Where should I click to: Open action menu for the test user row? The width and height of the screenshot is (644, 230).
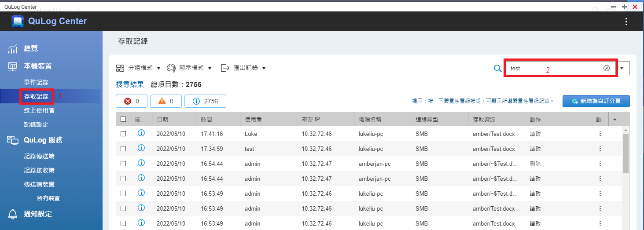(600, 149)
